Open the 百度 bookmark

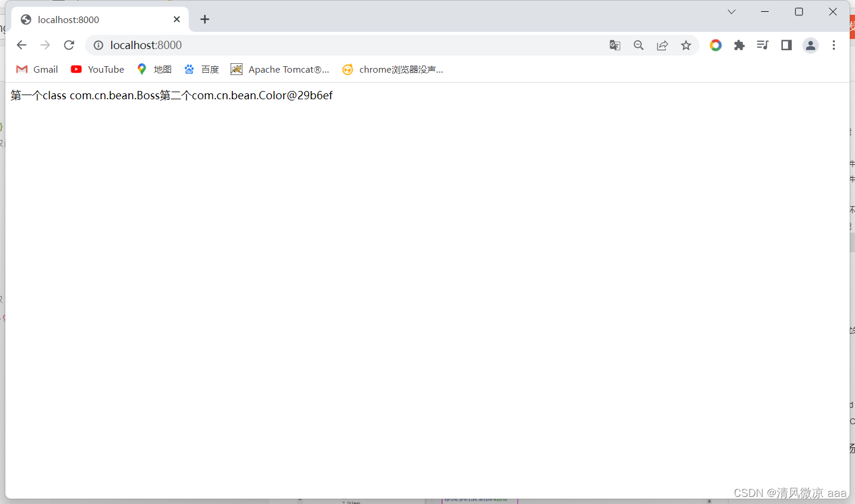201,69
